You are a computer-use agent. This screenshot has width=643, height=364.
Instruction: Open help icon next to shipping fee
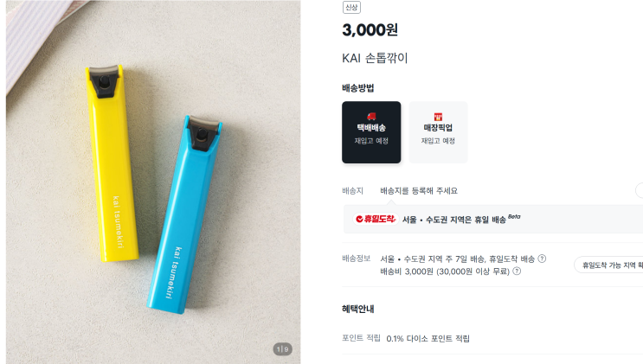point(517,271)
